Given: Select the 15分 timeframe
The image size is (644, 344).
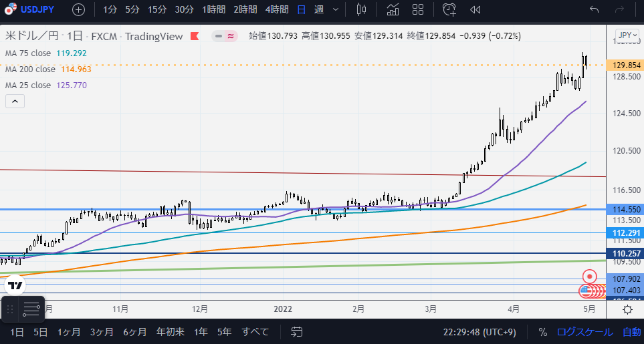Looking at the screenshot, I should coord(157,10).
